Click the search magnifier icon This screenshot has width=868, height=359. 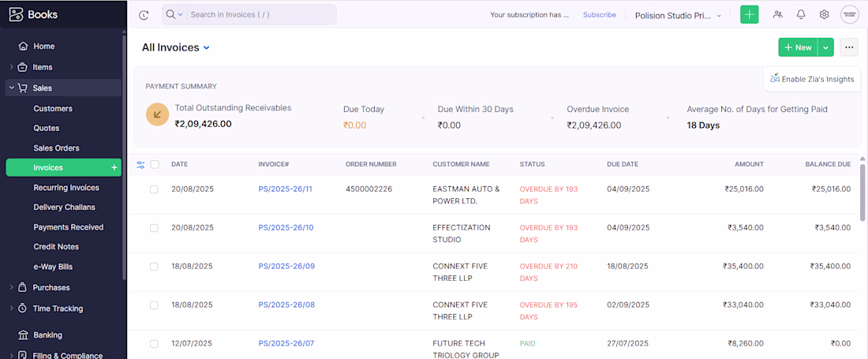[x=170, y=15]
